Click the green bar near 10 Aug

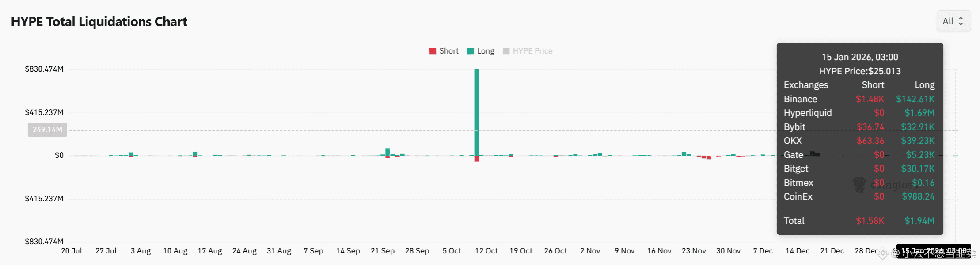195,154
